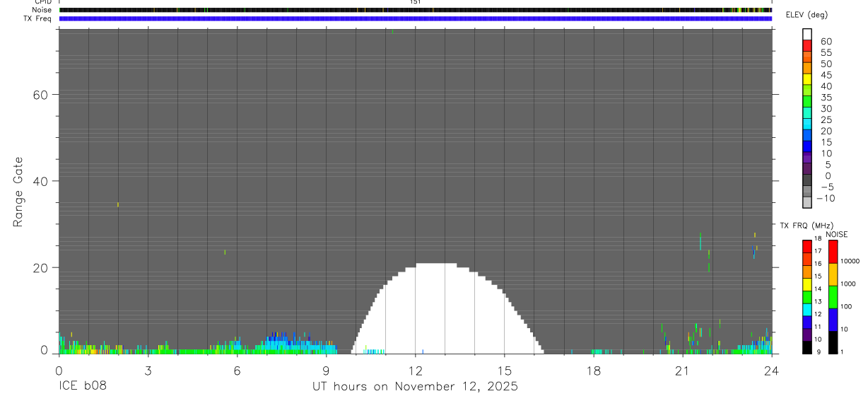Click the ELEV colorbar value '−10'

point(826,198)
